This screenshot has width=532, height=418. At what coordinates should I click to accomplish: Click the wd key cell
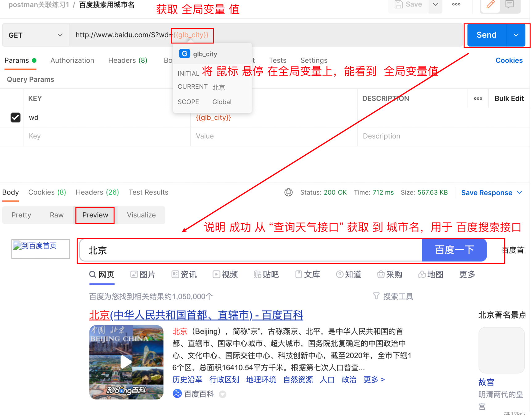coord(107,118)
